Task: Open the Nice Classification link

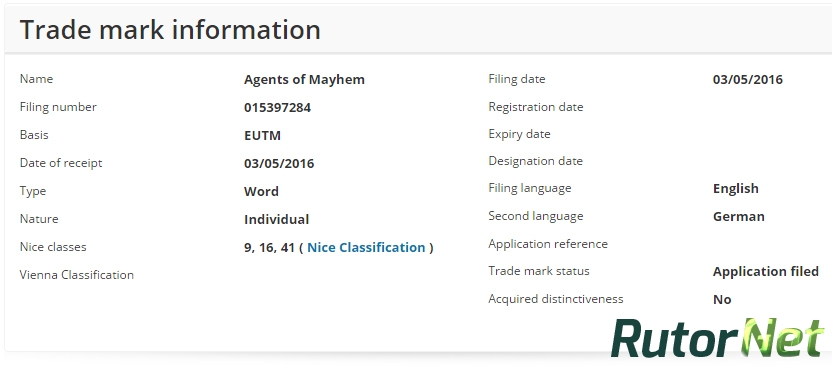Action: pos(366,248)
